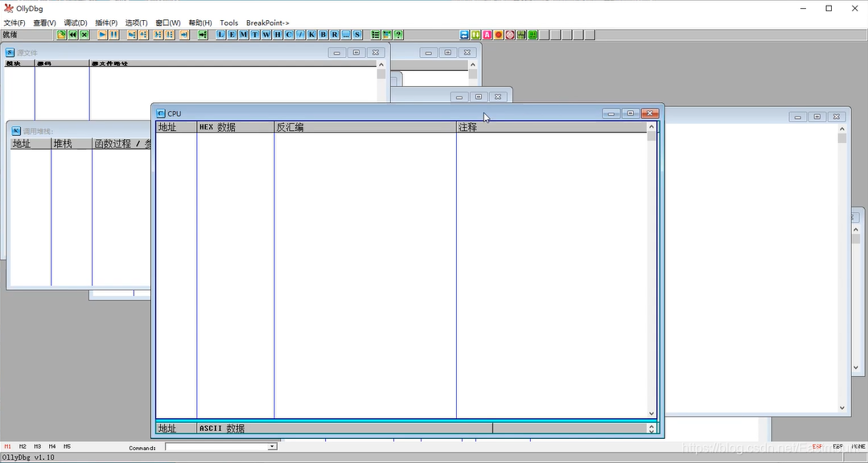The width and height of the screenshot is (868, 463).
Task: Switch to M5 memory bookmark
Action: pyautogui.click(x=67, y=446)
